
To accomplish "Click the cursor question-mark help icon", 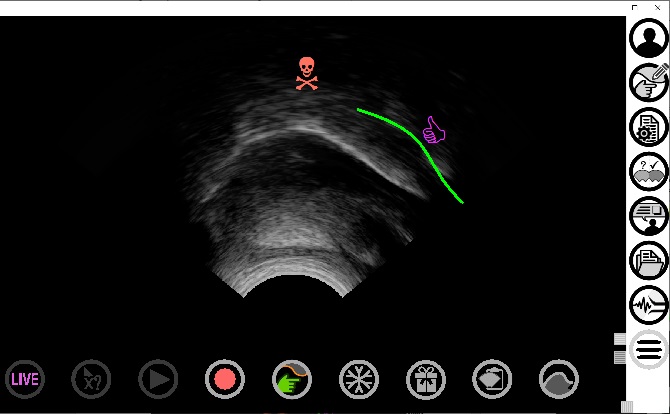I will (91, 380).
